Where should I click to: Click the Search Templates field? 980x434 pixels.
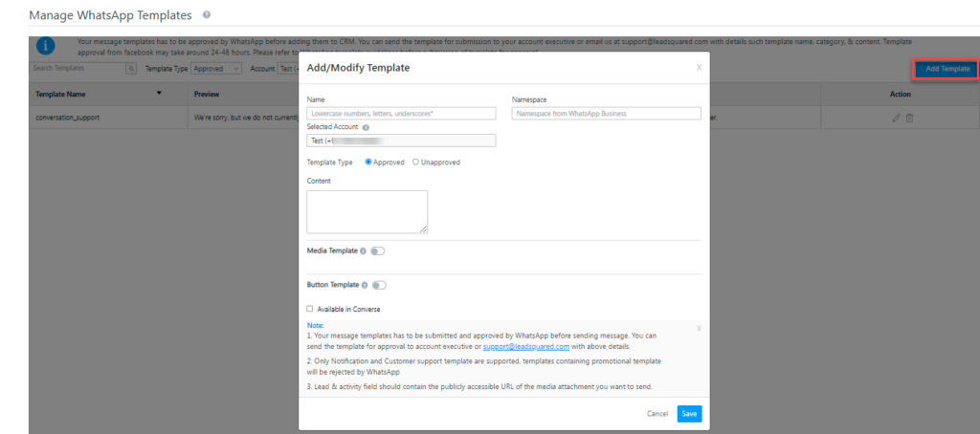(78, 69)
